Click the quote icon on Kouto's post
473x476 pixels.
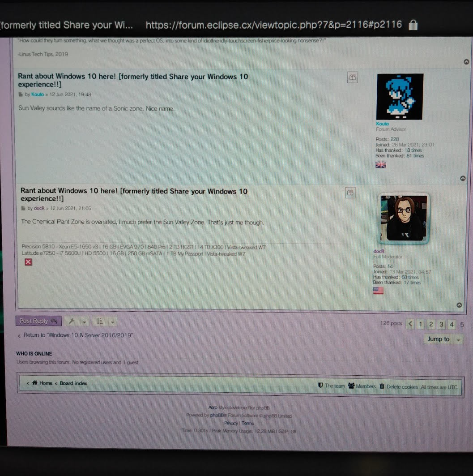352,77
